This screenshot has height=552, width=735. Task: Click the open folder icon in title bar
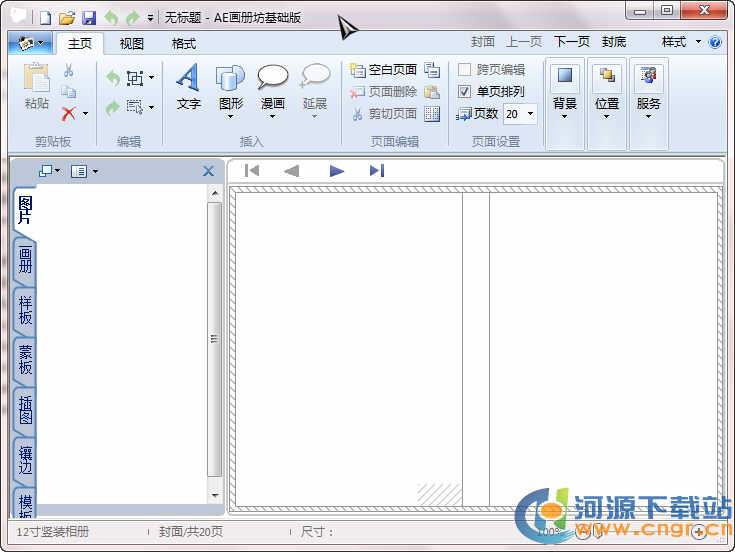(x=67, y=18)
